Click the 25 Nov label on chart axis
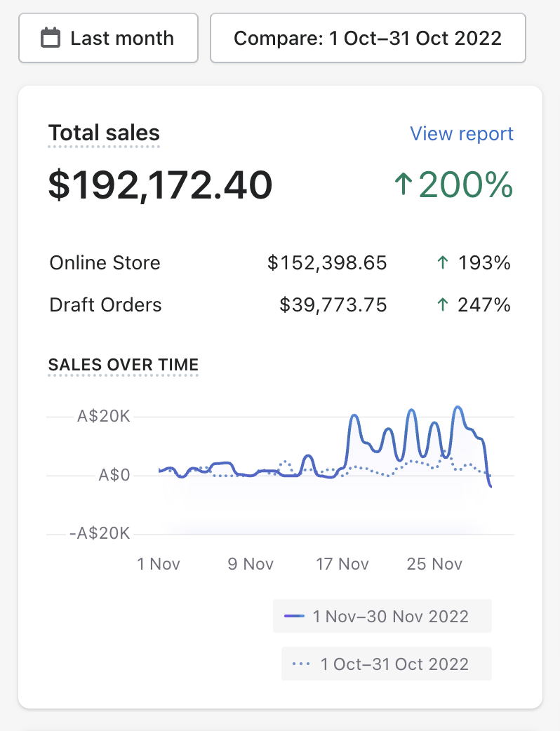560x731 pixels. pos(435,564)
